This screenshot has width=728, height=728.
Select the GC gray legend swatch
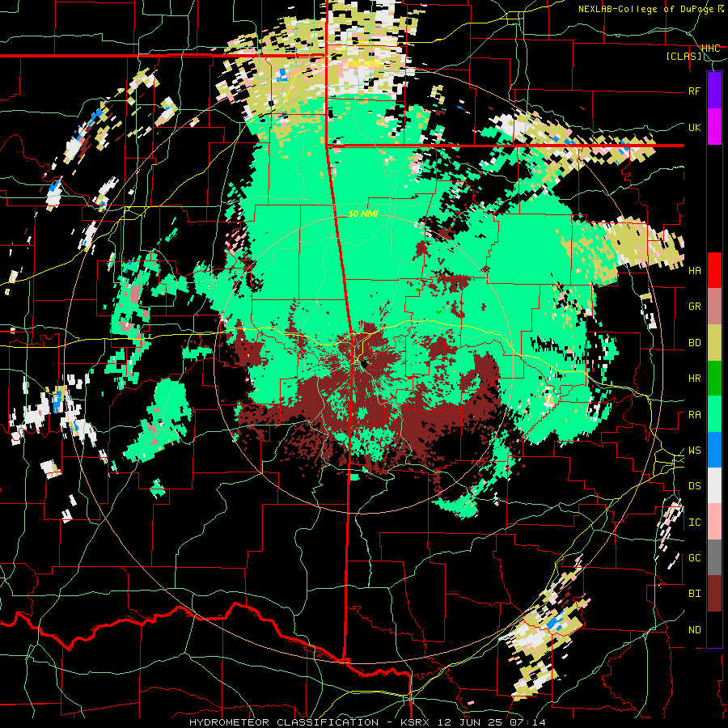[714, 557]
